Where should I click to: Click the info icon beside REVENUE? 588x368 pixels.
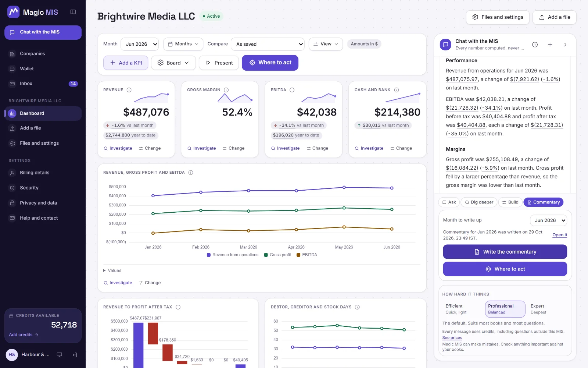(129, 90)
